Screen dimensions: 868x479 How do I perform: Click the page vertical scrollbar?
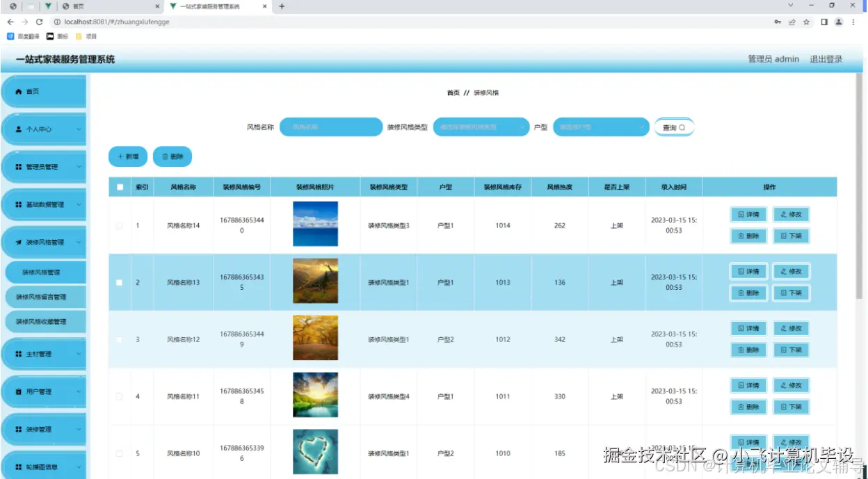[x=859, y=188]
